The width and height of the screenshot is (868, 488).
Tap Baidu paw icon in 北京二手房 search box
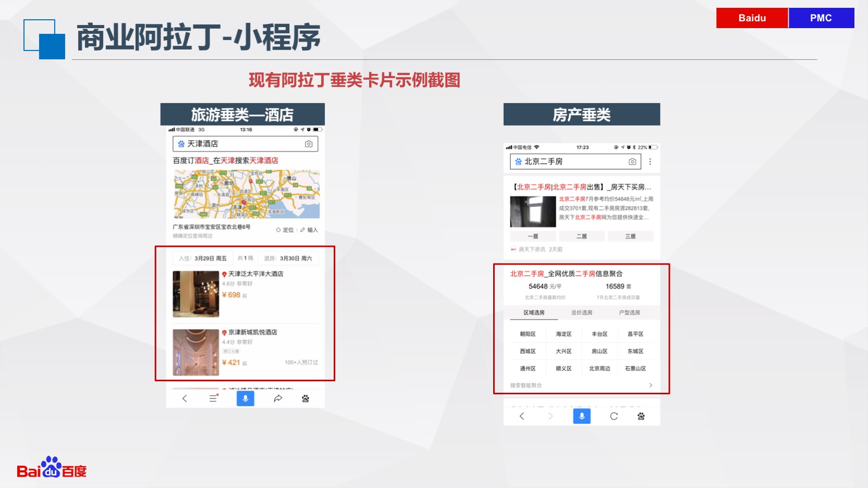tap(518, 161)
